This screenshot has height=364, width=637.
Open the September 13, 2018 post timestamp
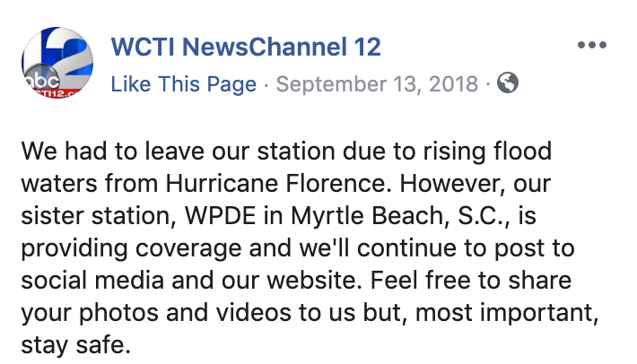377,84
